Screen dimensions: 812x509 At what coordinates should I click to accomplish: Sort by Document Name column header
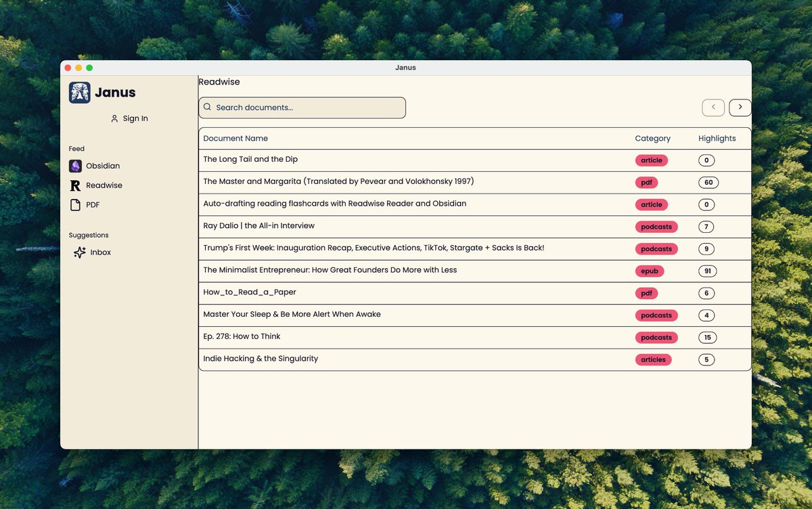(x=235, y=139)
